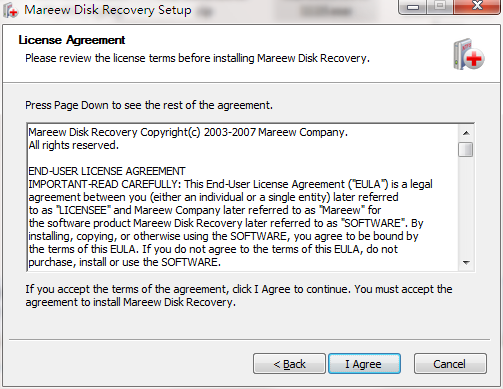Viewport: 503px width, 389px height.
Task: Click the END-USER LICENSE AGREEMENT line
Action: 107,171
